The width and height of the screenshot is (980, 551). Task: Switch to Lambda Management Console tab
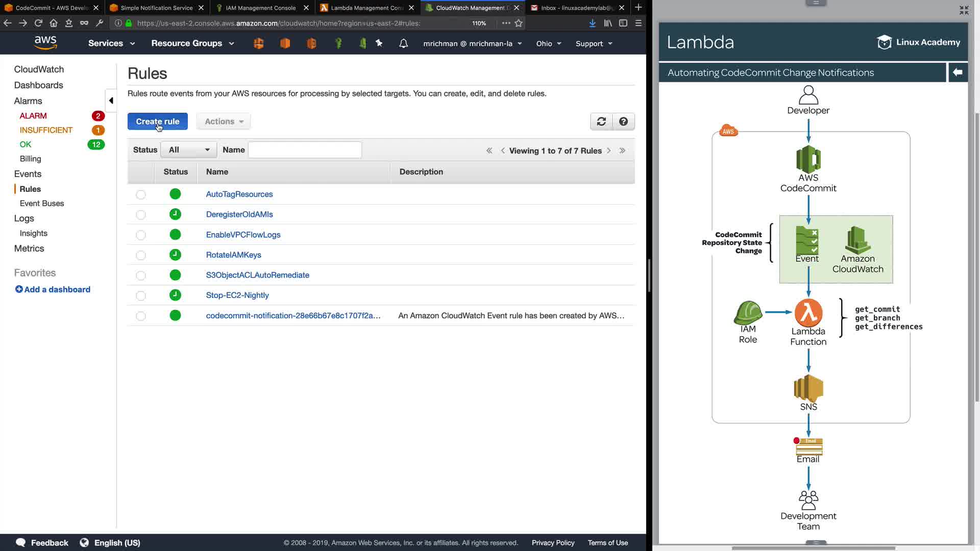[366, 8]
